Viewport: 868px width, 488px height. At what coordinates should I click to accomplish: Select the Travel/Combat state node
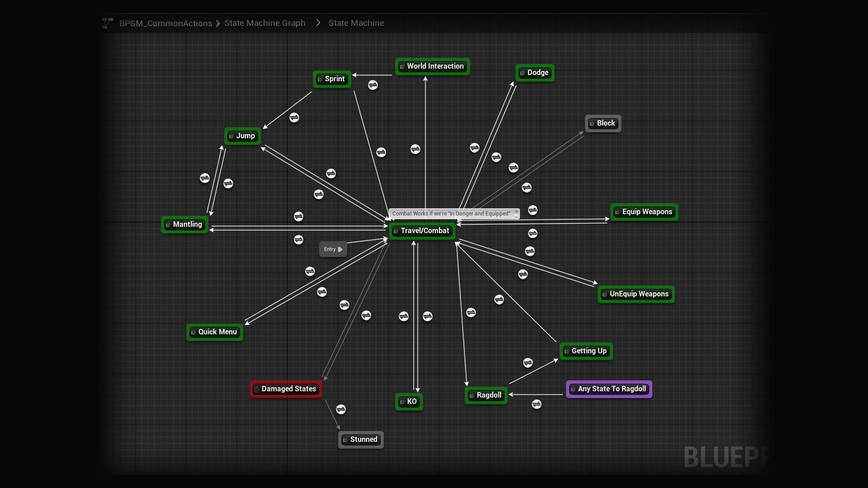coord(422,230)
